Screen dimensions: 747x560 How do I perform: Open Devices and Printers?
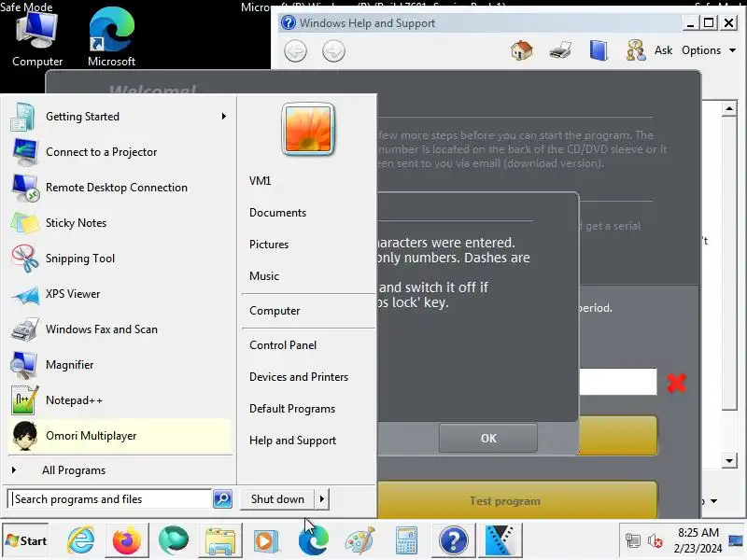[299, 377]
